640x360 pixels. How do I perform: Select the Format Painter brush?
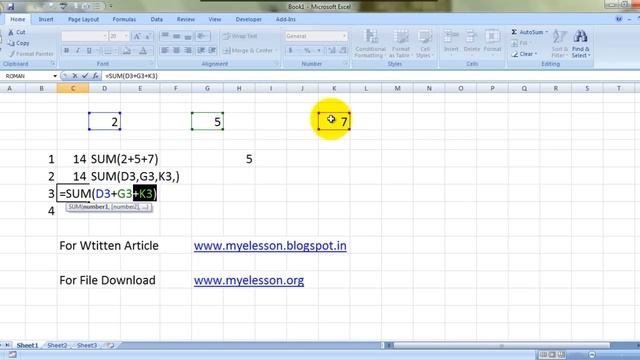click(12, 54)
